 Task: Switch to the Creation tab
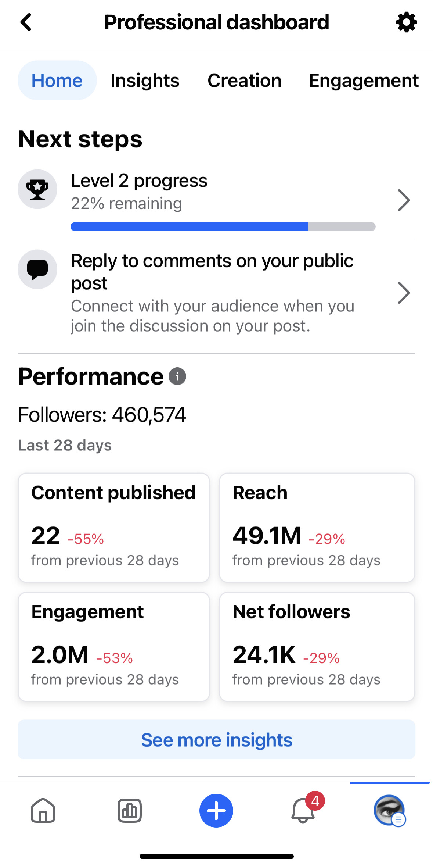click(x=245, y=81)
